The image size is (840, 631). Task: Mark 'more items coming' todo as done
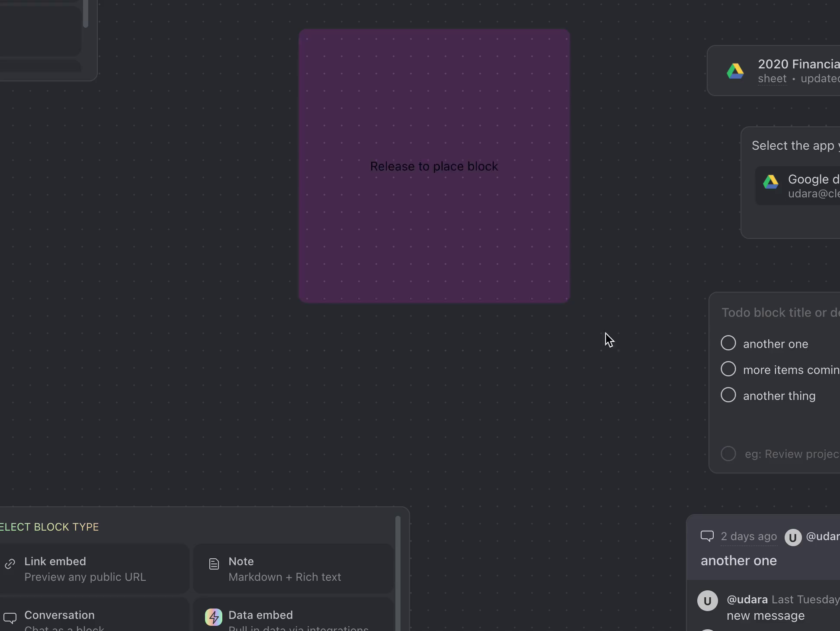click(728, 369)
